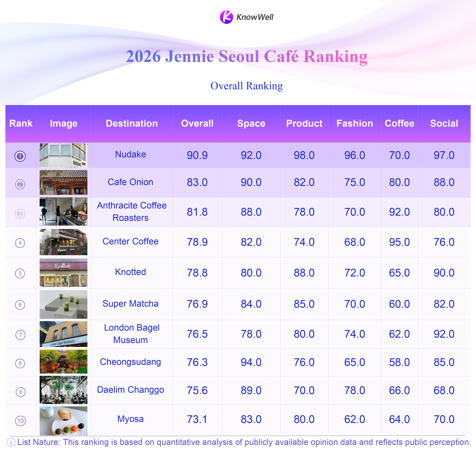Screen dimensions: 476x454
Task: Click the Product column header
Action: [x=304, y=123]
